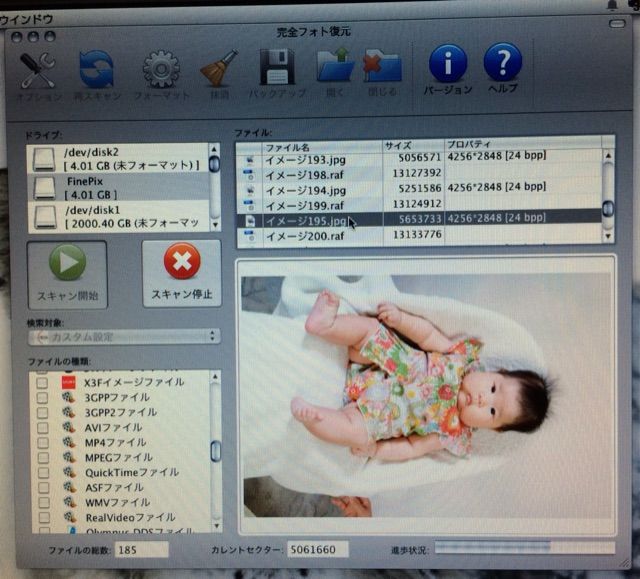
Task: Click the 再スキャン rescan icon
Action: pos(96,69)
